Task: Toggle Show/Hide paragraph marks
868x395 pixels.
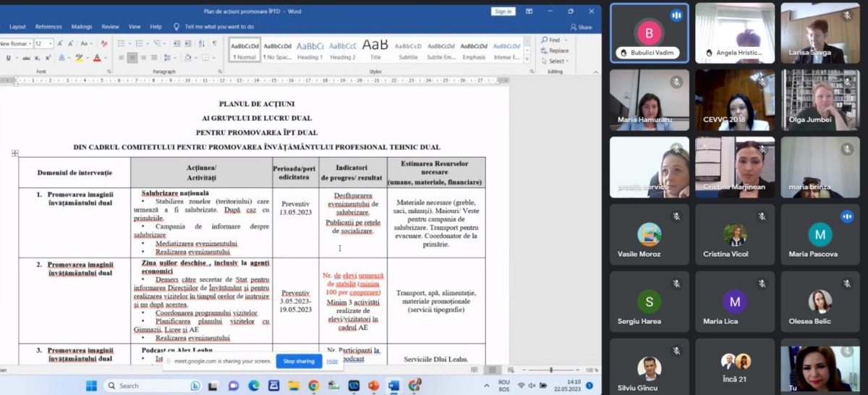Action: [214, 43]
